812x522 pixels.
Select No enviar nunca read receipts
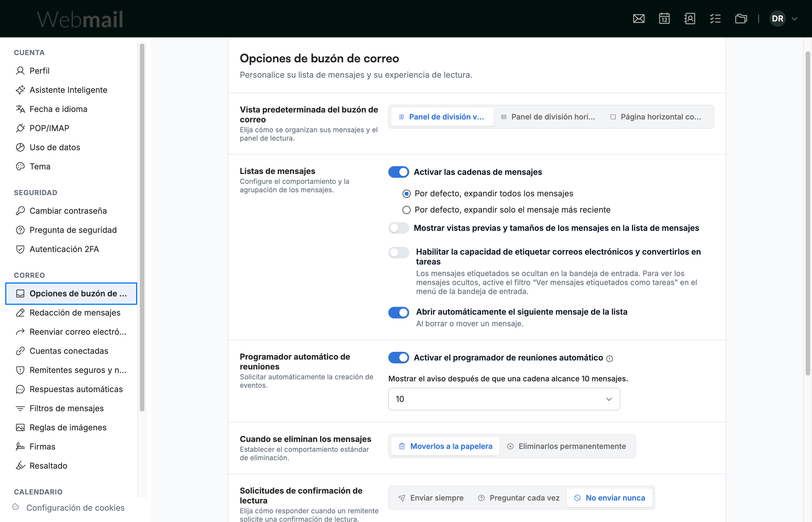point(609,498)
